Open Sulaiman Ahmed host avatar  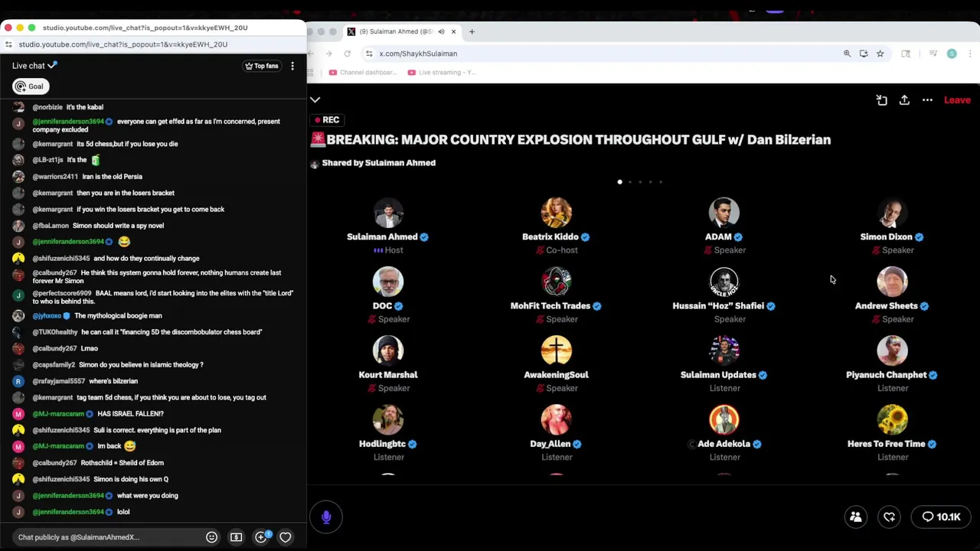[x=388, y=213]
